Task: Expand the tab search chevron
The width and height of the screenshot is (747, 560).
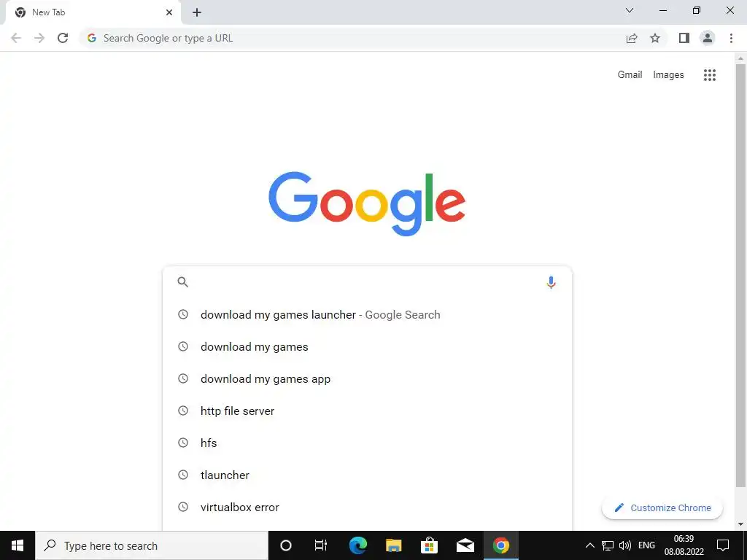Action: tap(630, 10)
